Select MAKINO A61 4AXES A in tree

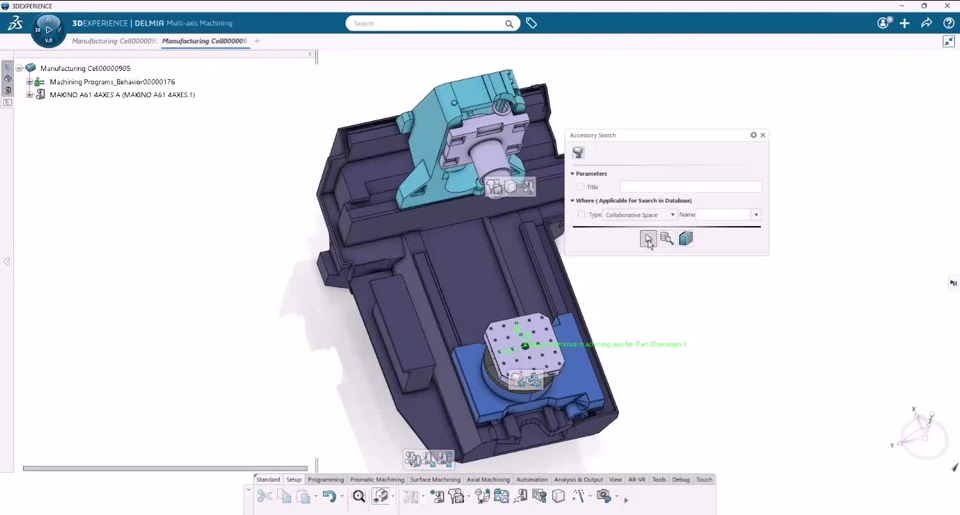click(x=122, y=94)
